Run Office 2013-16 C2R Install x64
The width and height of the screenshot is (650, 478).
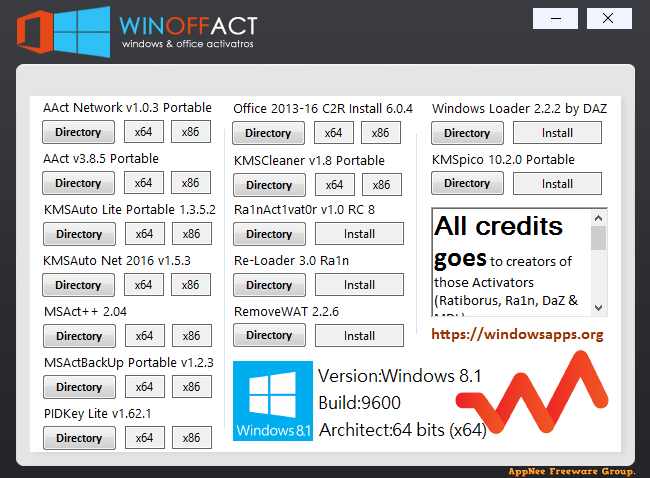pyautogui.click(x=334, y=133)
